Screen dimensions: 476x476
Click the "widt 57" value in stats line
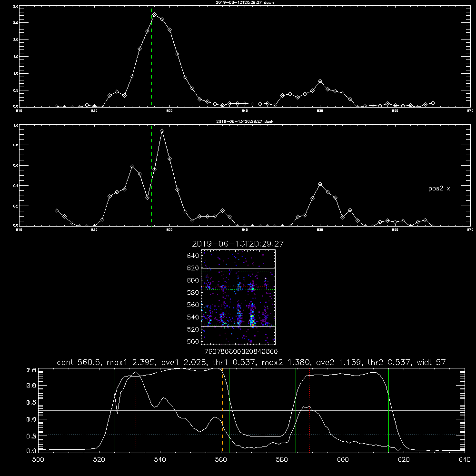(x=431, y=362)
